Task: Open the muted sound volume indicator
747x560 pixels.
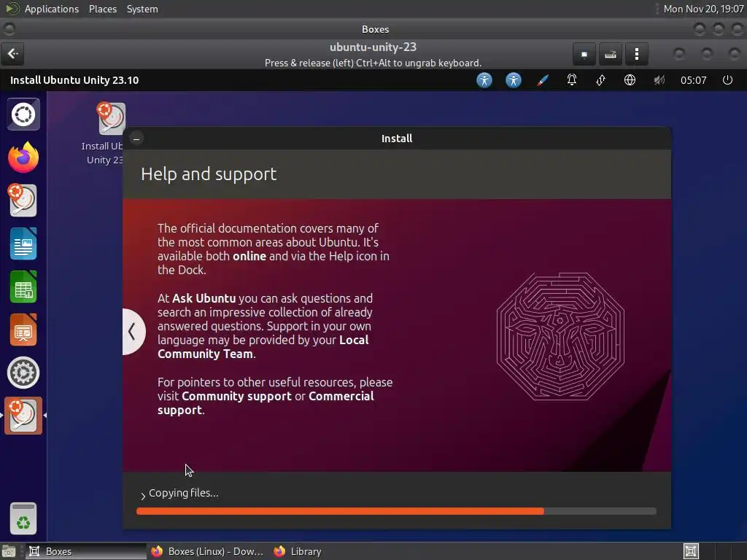Action: 659,80
